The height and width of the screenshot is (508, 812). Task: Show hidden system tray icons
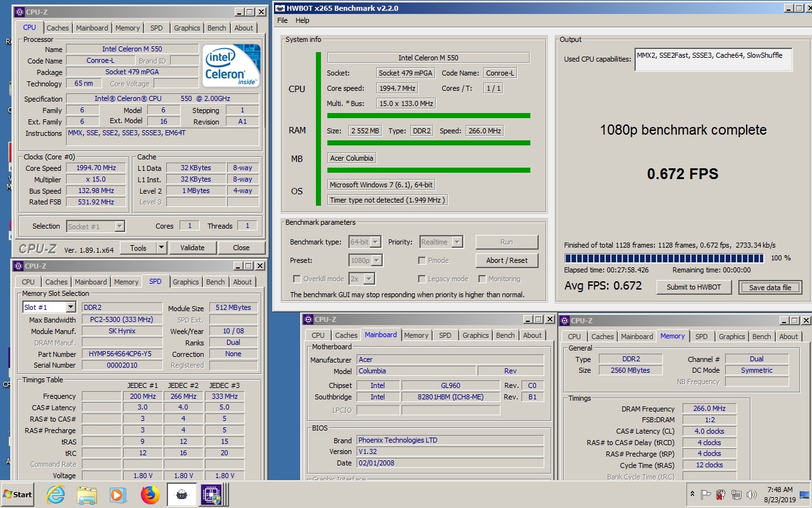[x=691, y=494]
